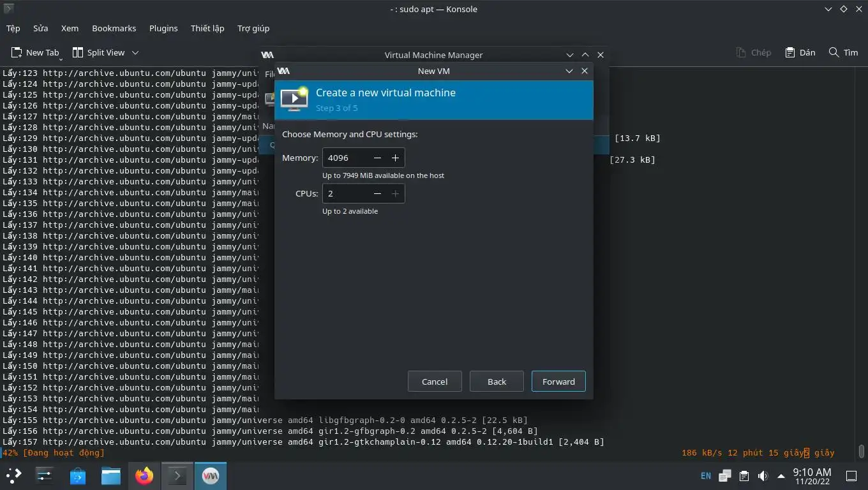Expand hidden system tray icons arrow
868x490 pixels.
pyautogui.click(x=781, y=476)
